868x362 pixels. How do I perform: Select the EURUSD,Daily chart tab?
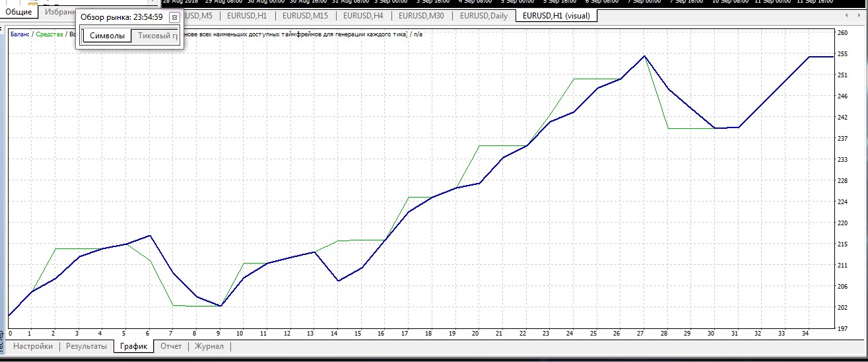click(x=484, y=15)
